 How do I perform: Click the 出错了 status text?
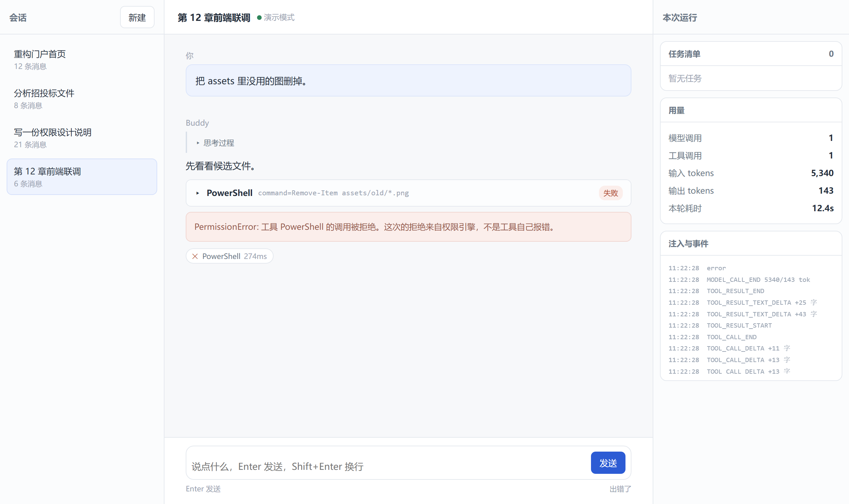pyautogui.click(x=620, y=489)
